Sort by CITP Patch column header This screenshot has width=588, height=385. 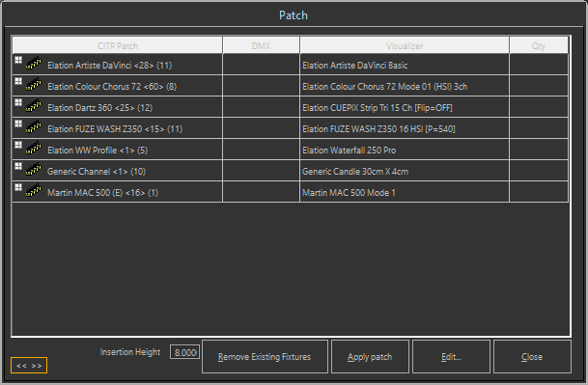[118, 45]
